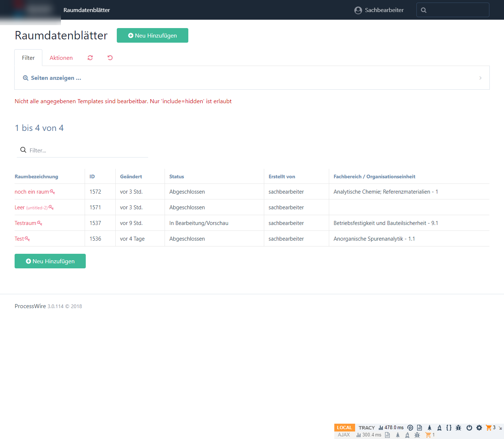This screenshot has width=504, height=439.
Task: Click the search magnifier in the top navbar
Action: [424, 10]
